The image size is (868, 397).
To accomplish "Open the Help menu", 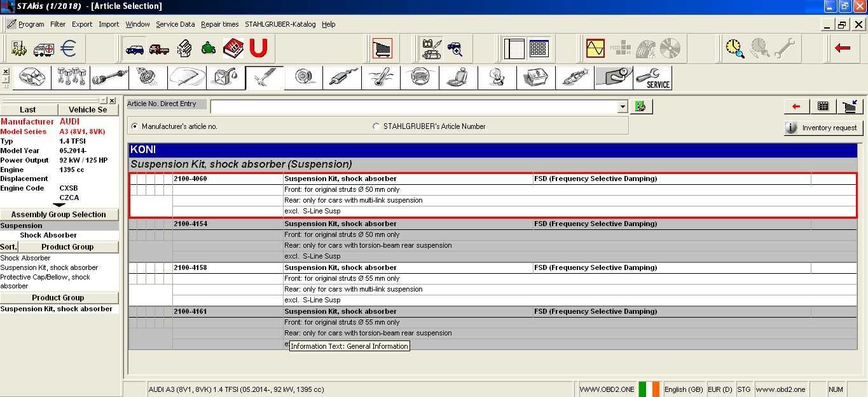I will (329, 24).
